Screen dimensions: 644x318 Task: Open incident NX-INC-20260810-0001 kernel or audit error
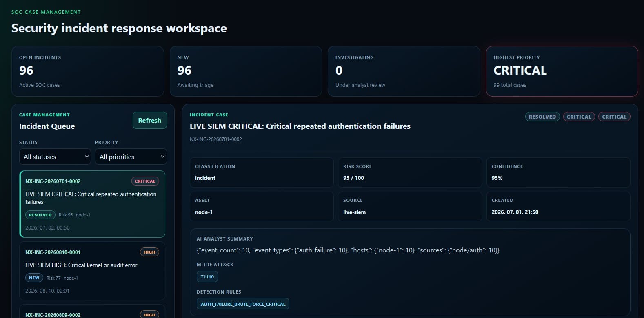coord(92,271)
